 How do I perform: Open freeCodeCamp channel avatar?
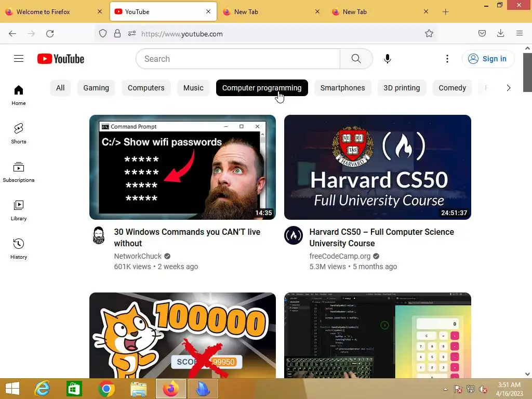click(x=294, y=235)
